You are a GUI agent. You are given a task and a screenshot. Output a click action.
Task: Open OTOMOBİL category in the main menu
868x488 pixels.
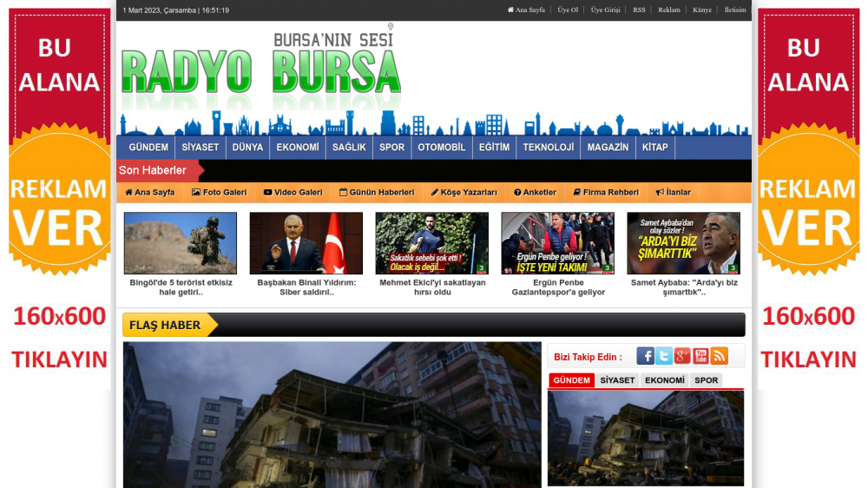click(x=441, y=148)
